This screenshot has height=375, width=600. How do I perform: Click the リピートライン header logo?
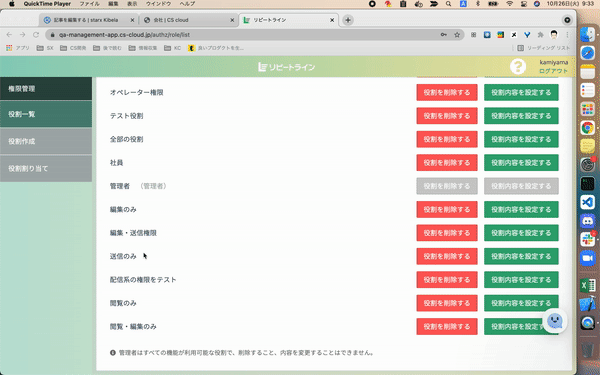coord(287,67)
